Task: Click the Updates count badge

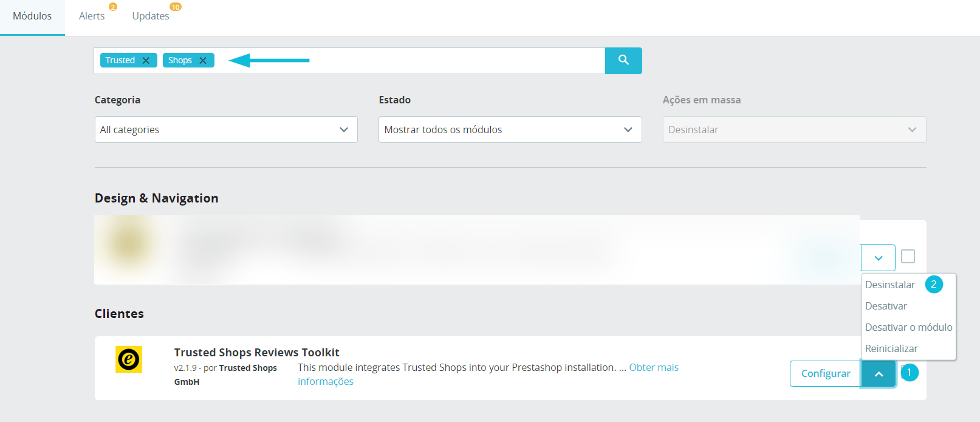Action: (176, 7)
